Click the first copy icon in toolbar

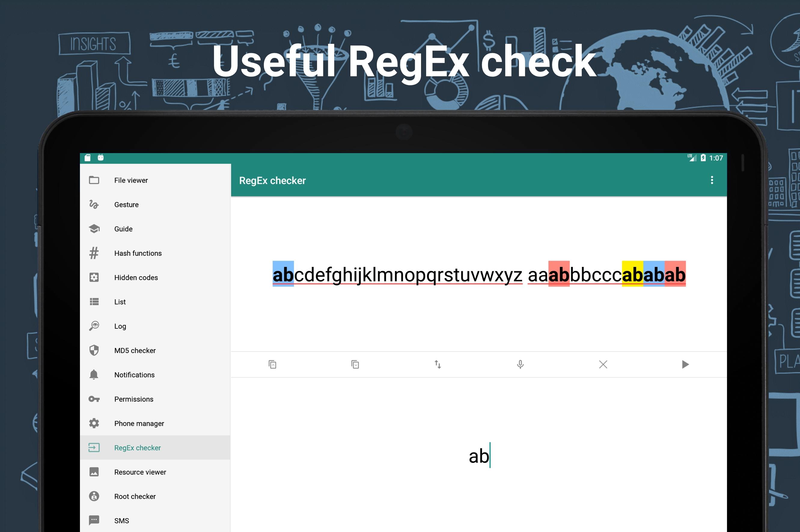(x=272, y=364)
